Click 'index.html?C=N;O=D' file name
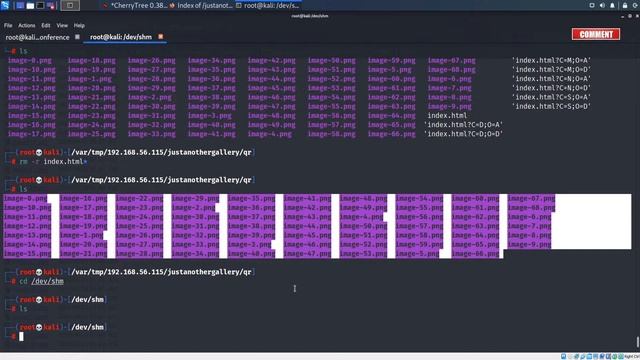 pos(551,88)
